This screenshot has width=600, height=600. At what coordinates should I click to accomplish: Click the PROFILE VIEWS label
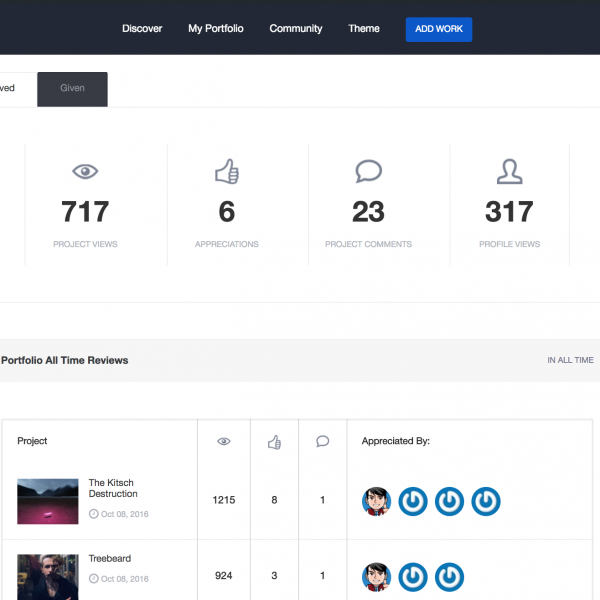(509, 244)
